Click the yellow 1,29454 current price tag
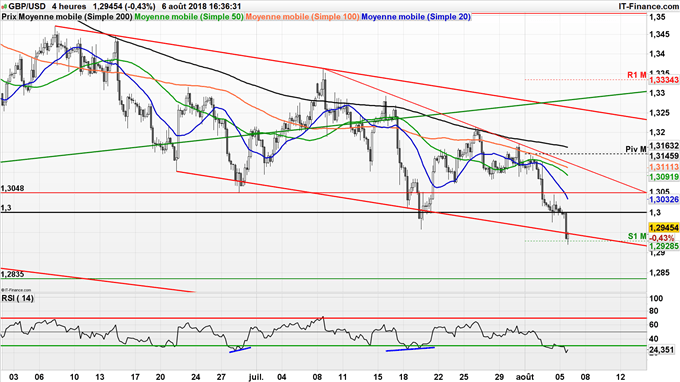 (664, 228)
